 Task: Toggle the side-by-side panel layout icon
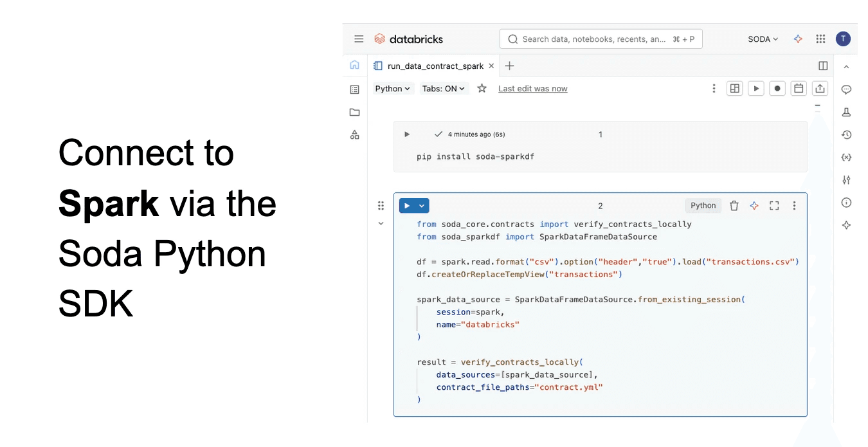click(x=823, y=66)
